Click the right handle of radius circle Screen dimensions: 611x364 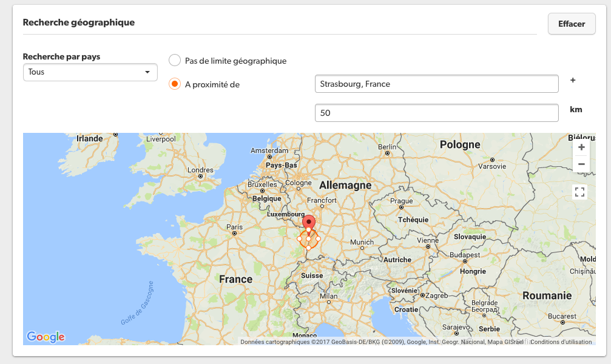318,238
